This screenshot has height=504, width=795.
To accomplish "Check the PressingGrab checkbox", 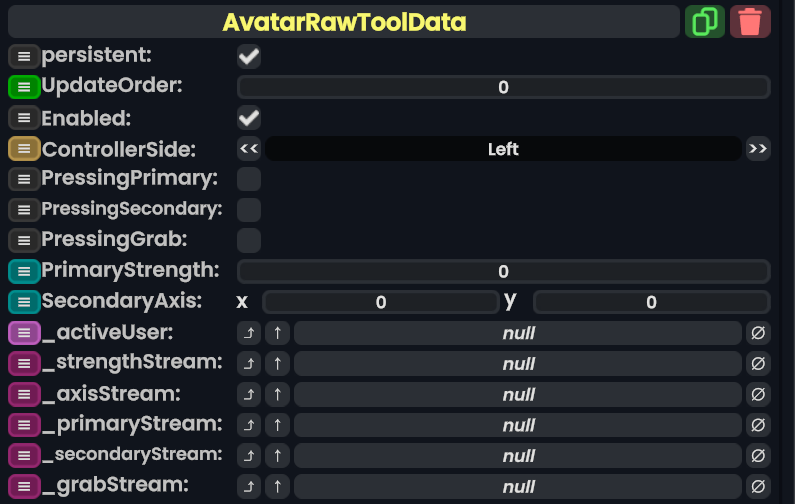I will (x=249, y=241).
